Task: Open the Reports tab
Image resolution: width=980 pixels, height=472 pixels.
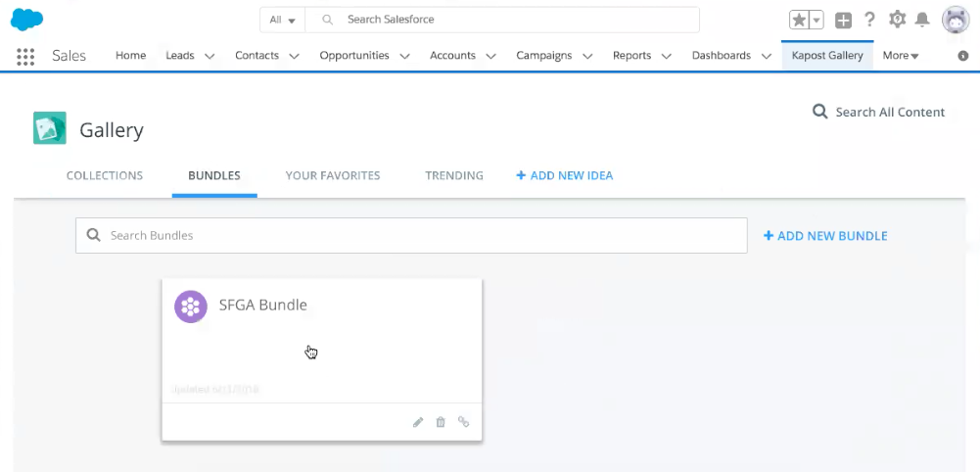Action: pyautogui.click(x=631, y=56)
